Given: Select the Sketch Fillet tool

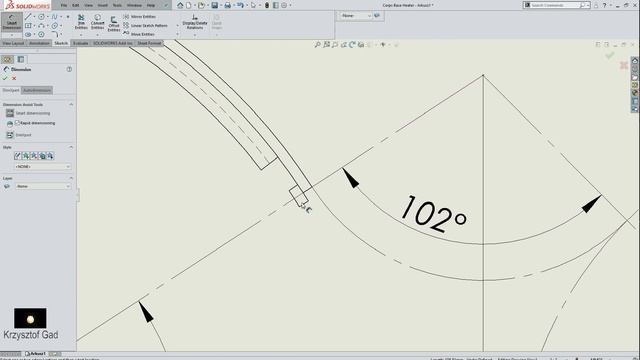Looking at the screenshot, I should pyautogui.click(x=54, y=35).
